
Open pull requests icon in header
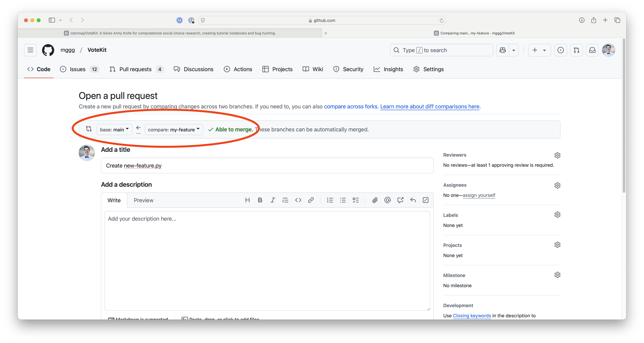(x=576, y=50)
